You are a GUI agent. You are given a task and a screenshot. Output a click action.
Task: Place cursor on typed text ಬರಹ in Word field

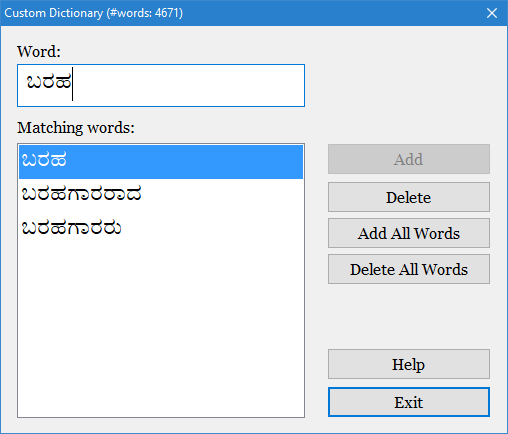(x=49, y=82)
